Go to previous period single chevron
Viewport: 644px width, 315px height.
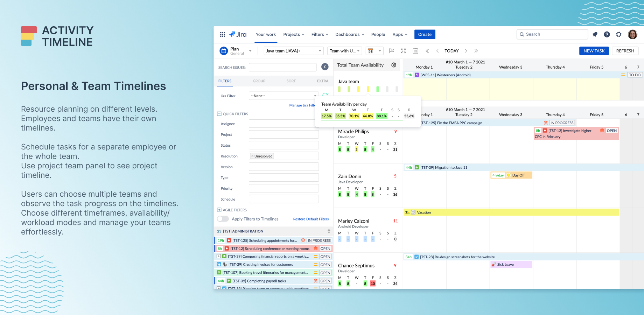pyautogui.click(x=437, y=51)
